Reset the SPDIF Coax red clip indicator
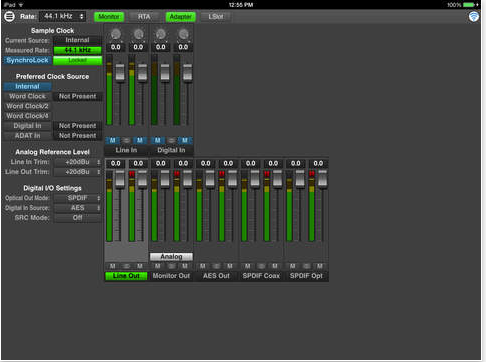The width and height of the screenshot is (486, 362). (267, 174)
